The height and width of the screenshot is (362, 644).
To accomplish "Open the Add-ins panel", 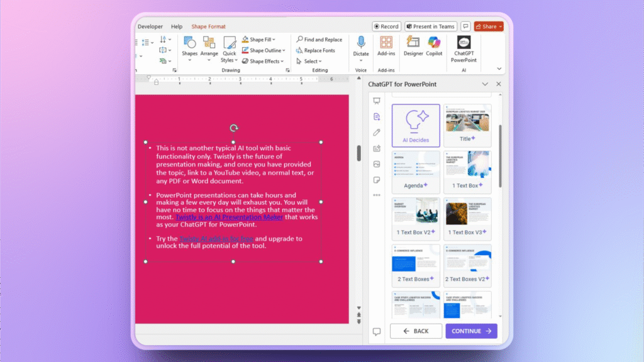I will tap(386, 47).
